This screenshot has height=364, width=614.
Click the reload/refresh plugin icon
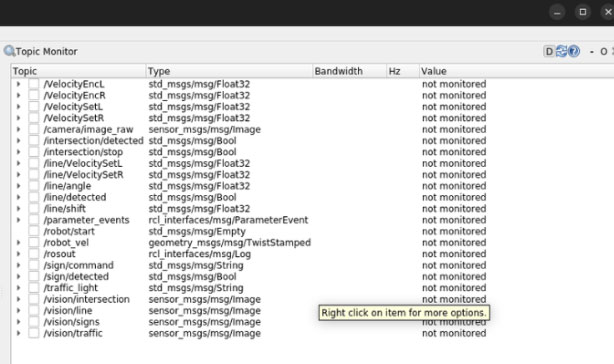pyautogui.click(x=562, y=51)
